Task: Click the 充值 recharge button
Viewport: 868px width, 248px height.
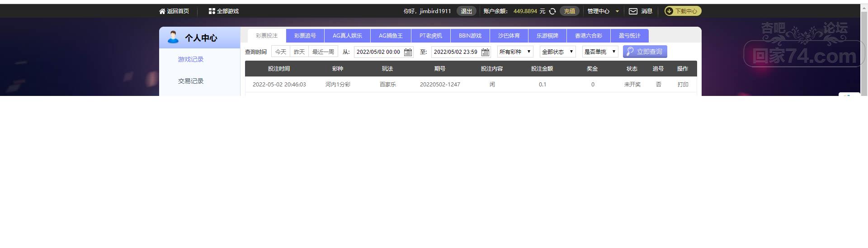Action: point(570,11)
